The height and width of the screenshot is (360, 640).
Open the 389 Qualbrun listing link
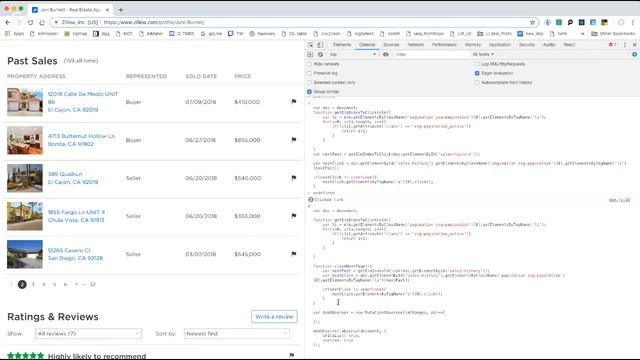click(x=73, y=178)
